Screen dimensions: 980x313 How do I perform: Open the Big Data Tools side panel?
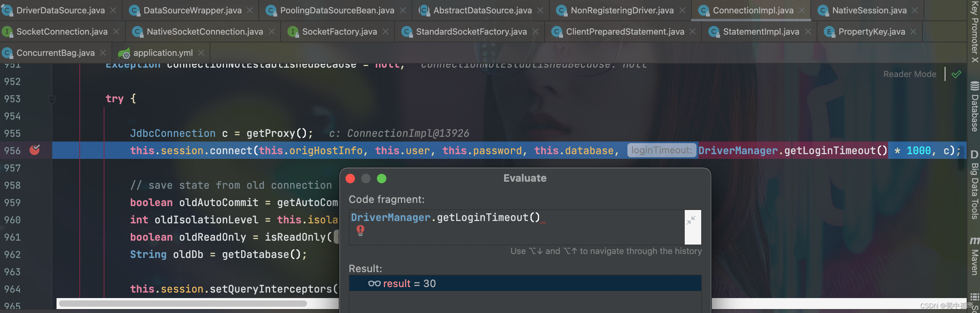(x=975, y=185)
